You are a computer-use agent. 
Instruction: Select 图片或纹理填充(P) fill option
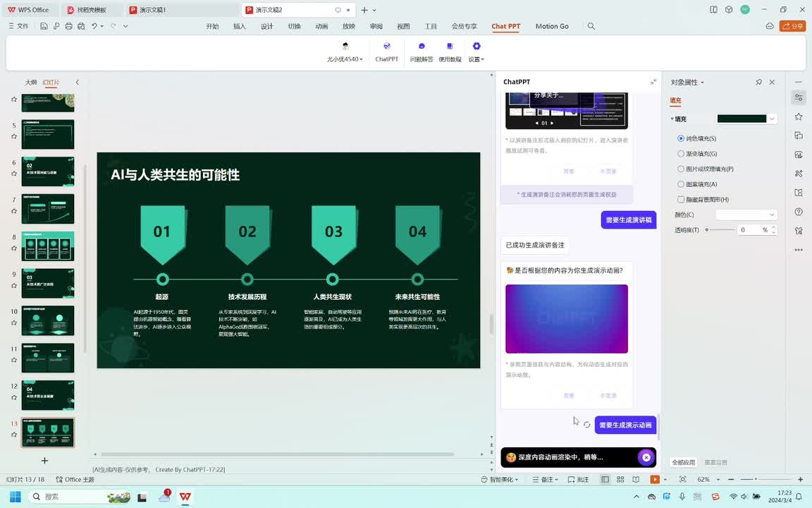tap(681, 169)
